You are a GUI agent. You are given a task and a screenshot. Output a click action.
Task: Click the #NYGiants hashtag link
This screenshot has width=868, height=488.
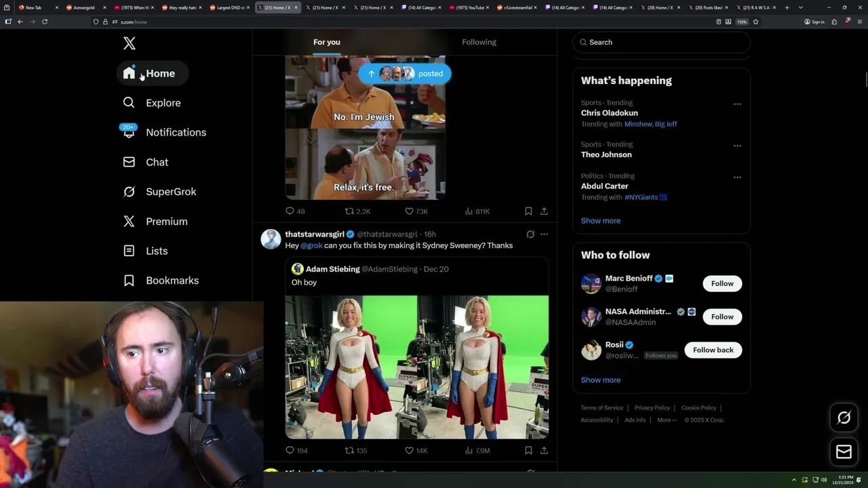[645, 197]
